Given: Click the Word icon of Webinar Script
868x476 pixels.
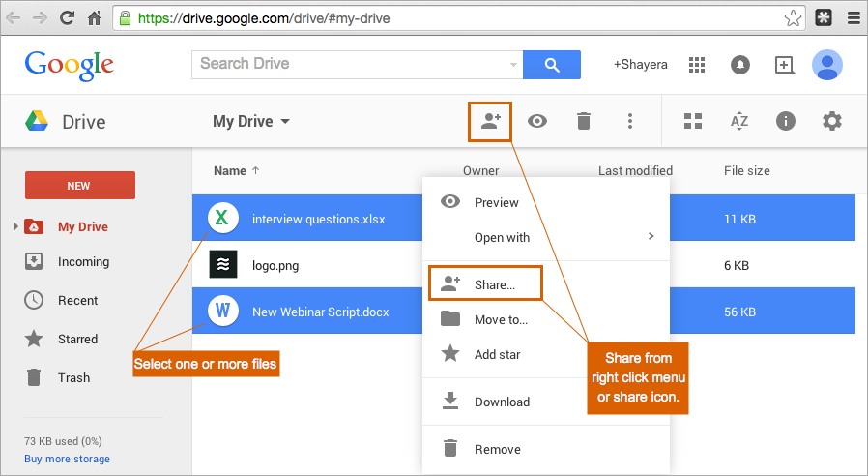Looking at the screenshot, I should (223, 311).
